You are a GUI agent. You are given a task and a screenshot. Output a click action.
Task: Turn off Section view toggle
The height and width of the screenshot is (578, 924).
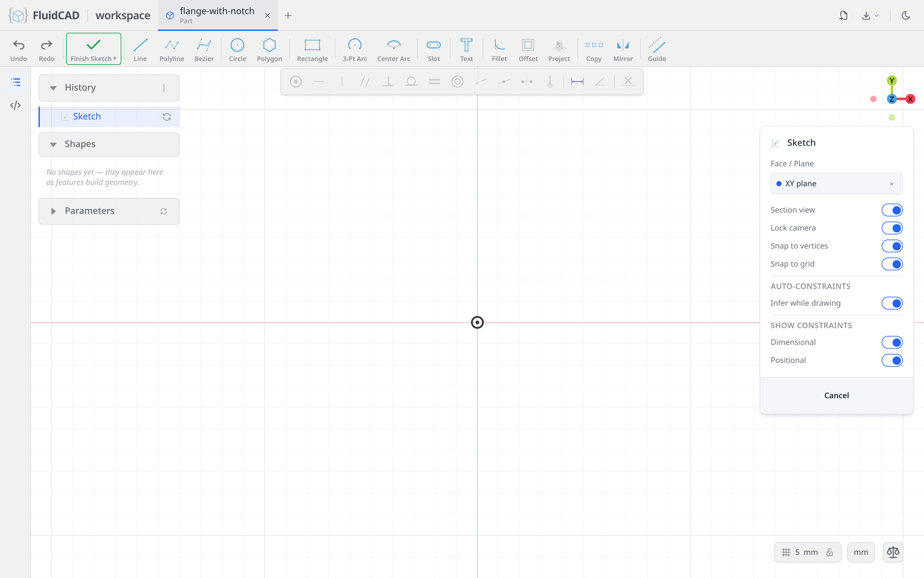point(892,210)
